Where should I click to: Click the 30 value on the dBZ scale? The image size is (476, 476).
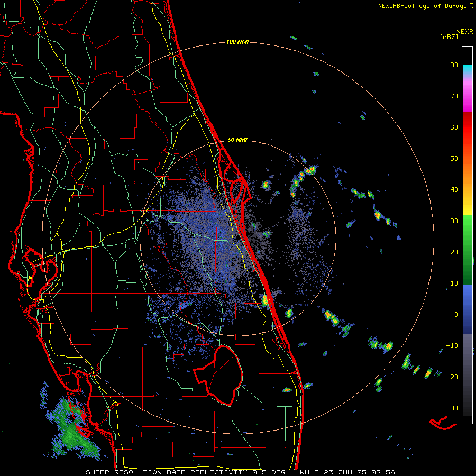click(454, 221)
